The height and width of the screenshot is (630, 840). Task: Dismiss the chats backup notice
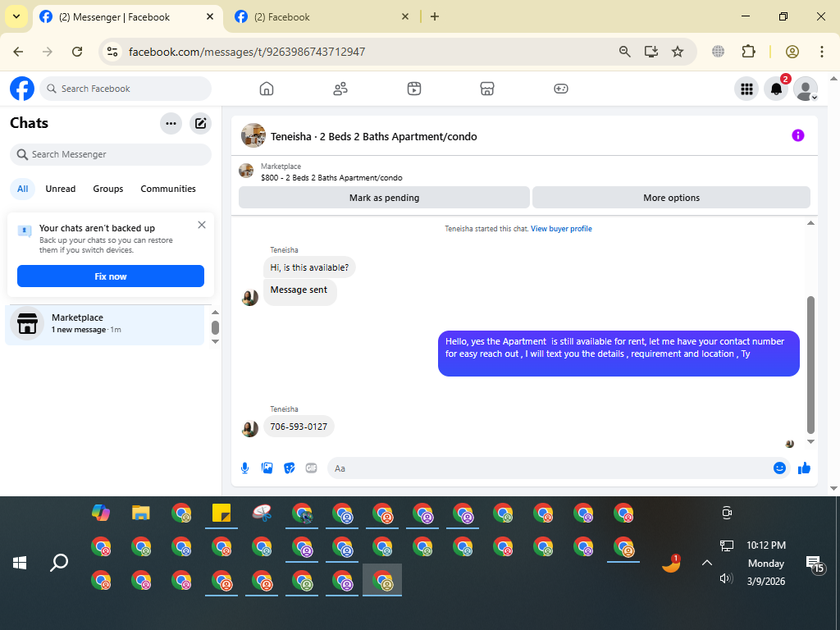coord(202,225)
